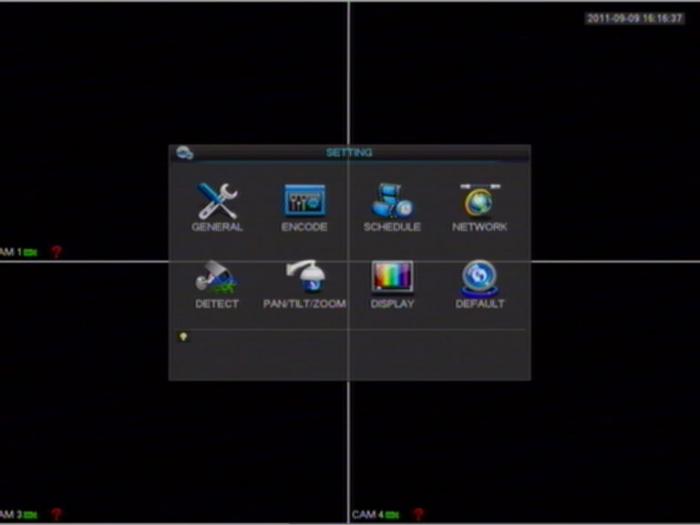700x525 pixels.
Task: Click the CAM 3 green status indicator
Action: pyautogui.click(x=31, y=515)
